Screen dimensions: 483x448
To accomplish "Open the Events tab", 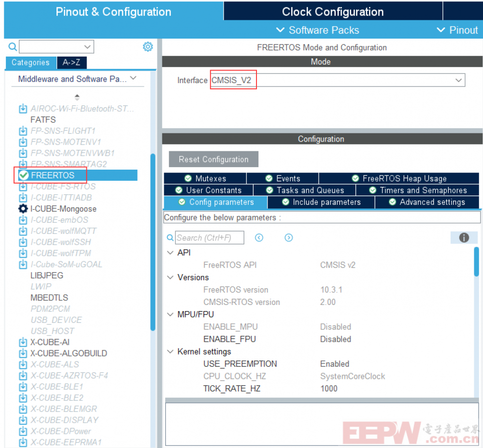I will point(283,178).
